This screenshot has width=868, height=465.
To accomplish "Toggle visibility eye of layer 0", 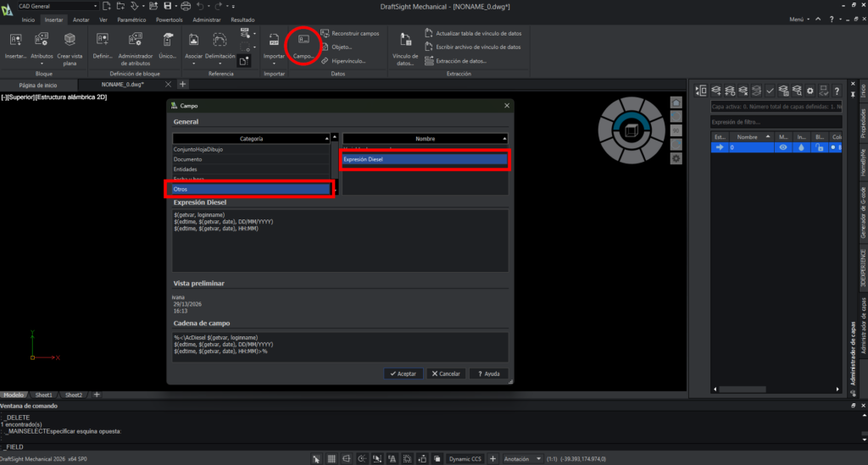I will (782, 147).
